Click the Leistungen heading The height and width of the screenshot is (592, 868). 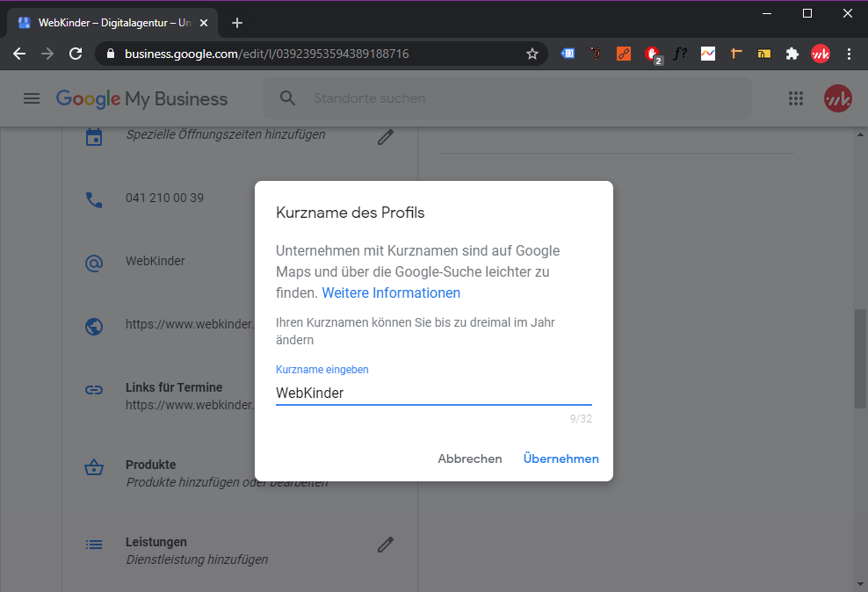[156, 542]
